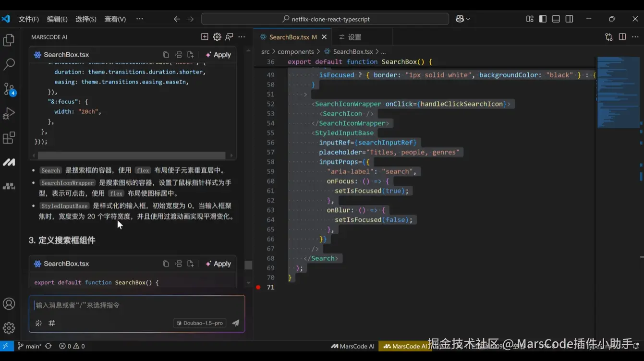
Task: Click the snippet horizontal scrollbar in chat
Action: [x=132, y=156]
